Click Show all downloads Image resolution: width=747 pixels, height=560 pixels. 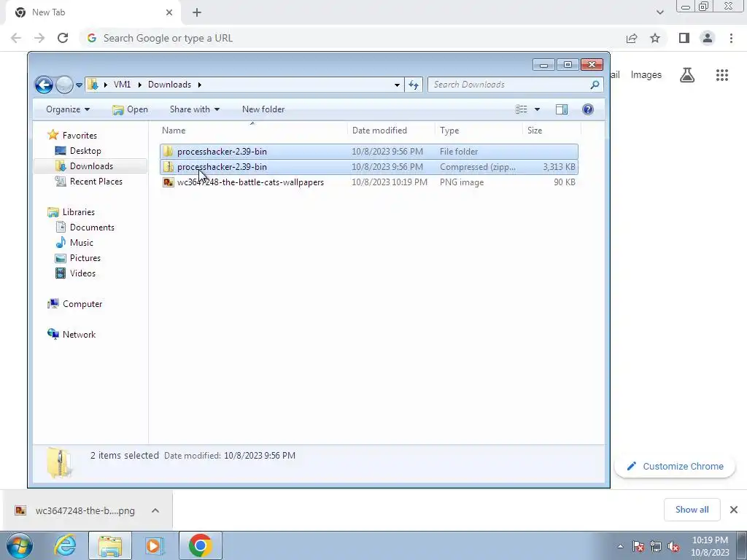tap(692, 510)
